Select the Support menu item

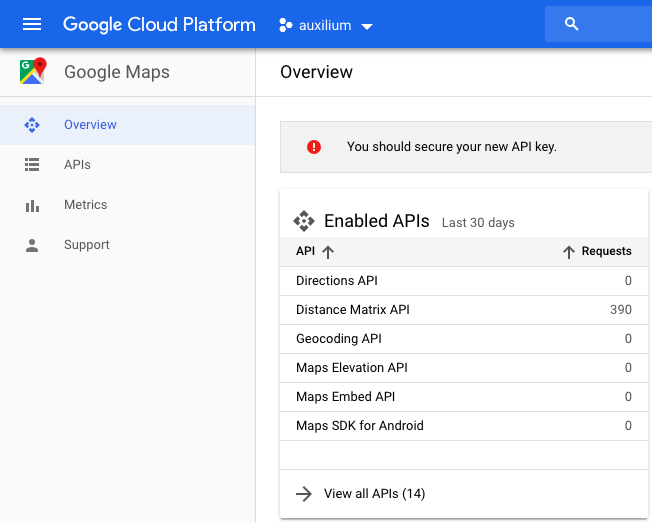tap(87, 245)
